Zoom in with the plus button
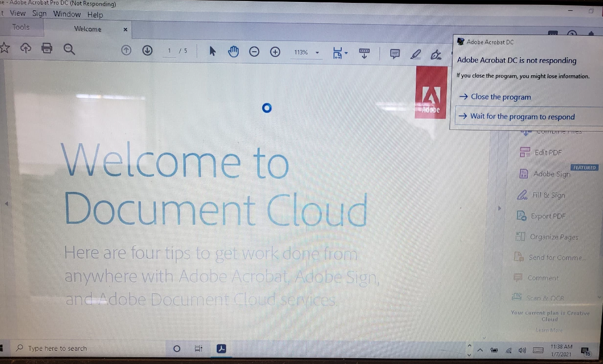This screenshot has width=603, height=364. [x=275, y=52]
